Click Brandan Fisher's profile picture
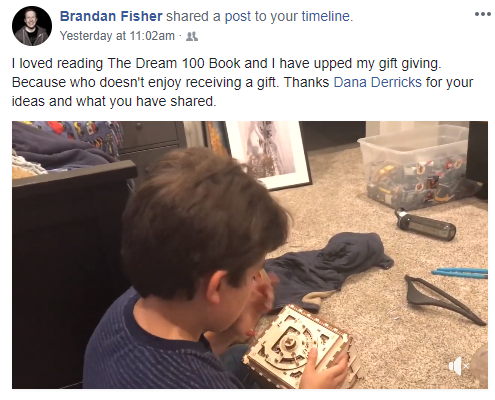The height and width of the screenshot is (400, 495). click(x=32, y=26)
